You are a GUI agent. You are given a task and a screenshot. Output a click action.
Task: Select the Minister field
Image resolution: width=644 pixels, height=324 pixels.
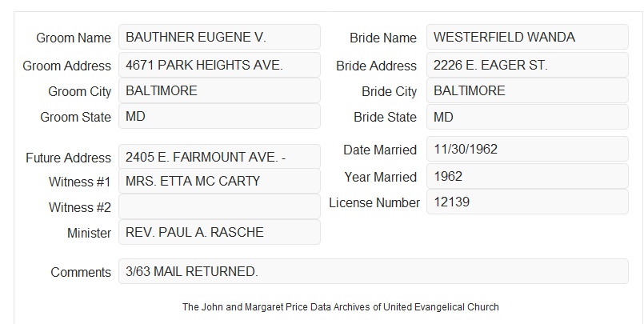coord(219,232)
